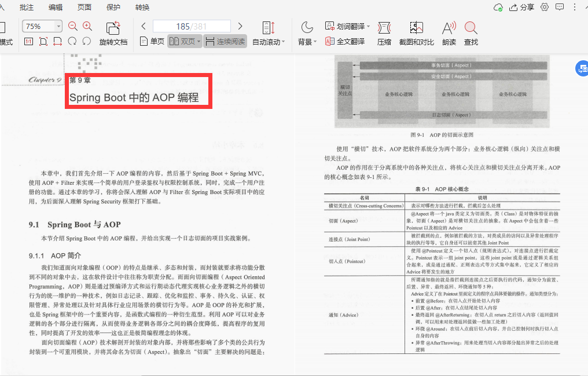Open the 转换 convert tab

pos(142,8)
